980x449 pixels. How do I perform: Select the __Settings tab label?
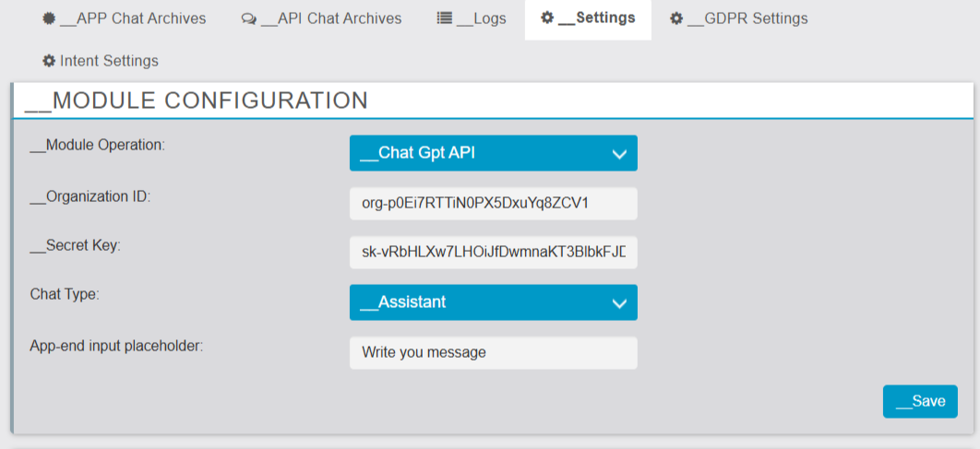point(597,18)
